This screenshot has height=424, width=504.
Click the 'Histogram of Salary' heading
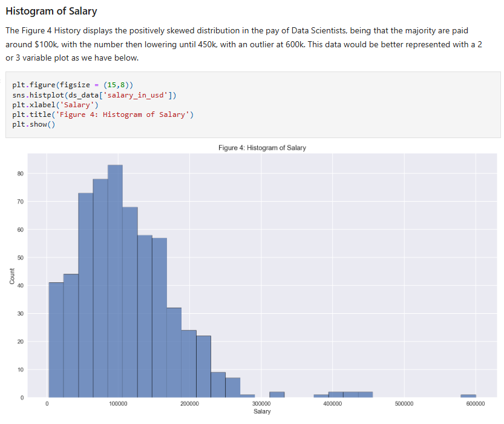pyautogui.click(x=51, y=12)
